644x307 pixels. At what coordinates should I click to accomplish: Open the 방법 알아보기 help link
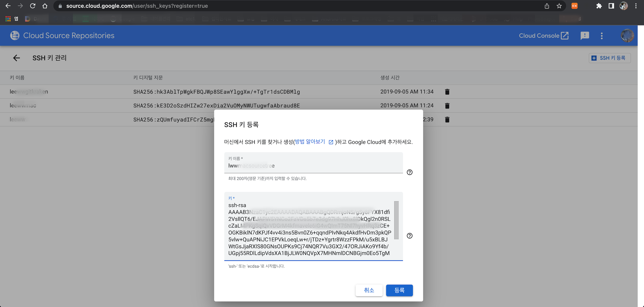310,142
